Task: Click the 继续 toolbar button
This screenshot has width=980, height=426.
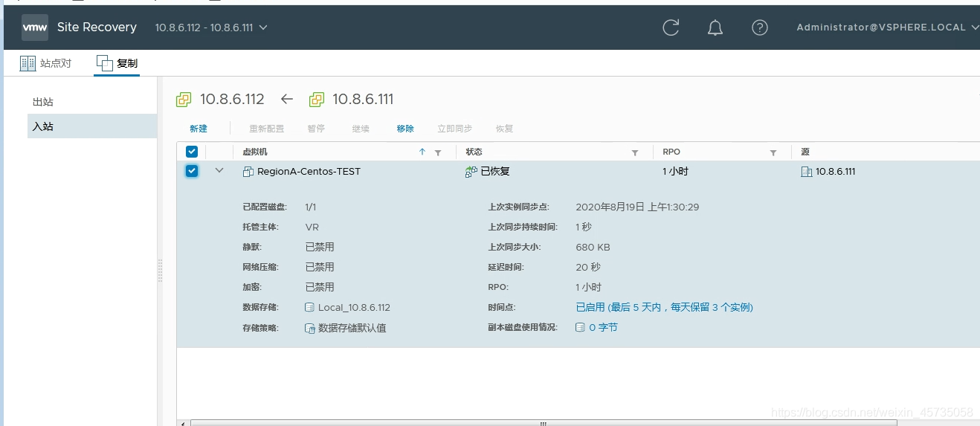Action: click(361, 129)
